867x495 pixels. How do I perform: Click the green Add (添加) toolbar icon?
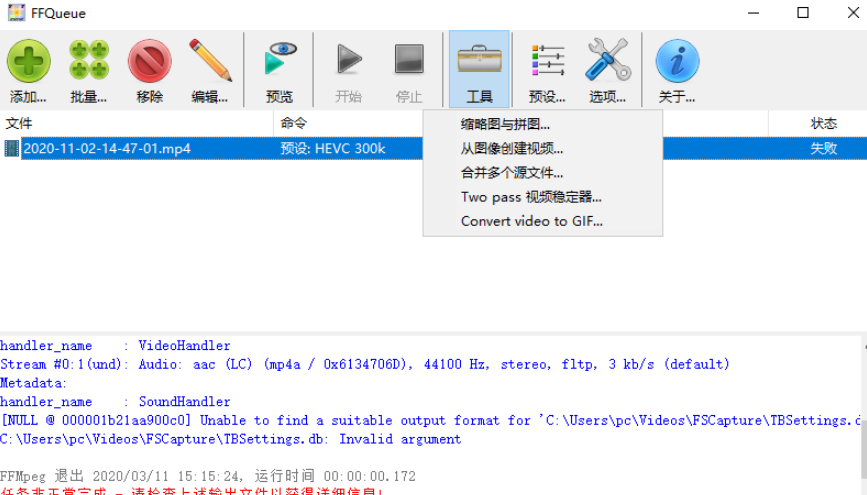(29, 61)
